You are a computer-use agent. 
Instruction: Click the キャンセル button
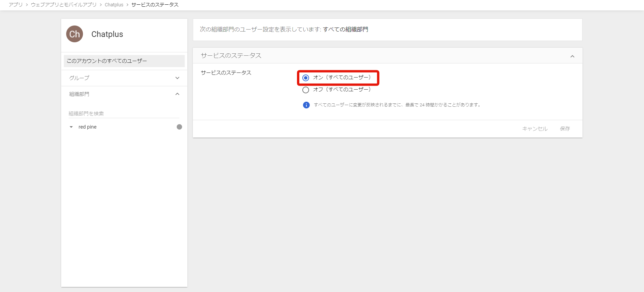[535, 129]
